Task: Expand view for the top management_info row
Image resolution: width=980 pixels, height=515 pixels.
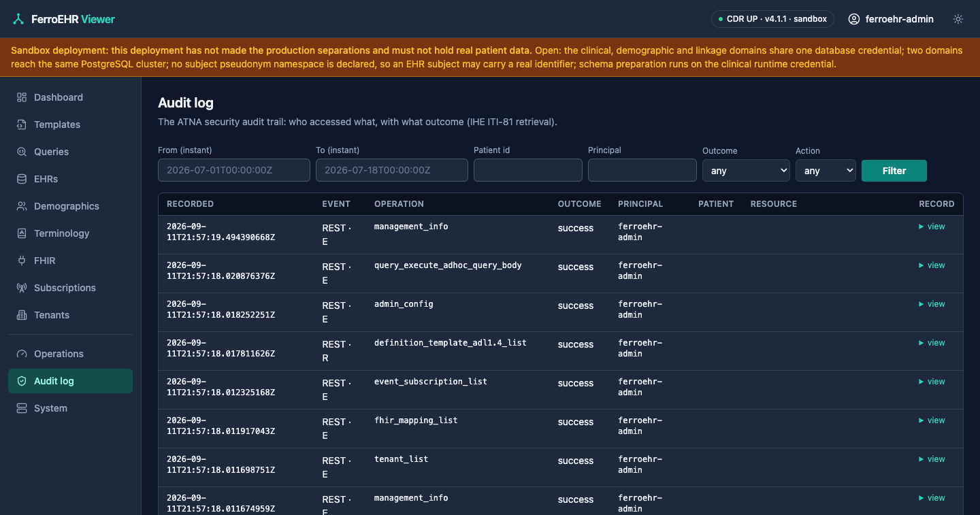Action: click(x=932, y=227)
